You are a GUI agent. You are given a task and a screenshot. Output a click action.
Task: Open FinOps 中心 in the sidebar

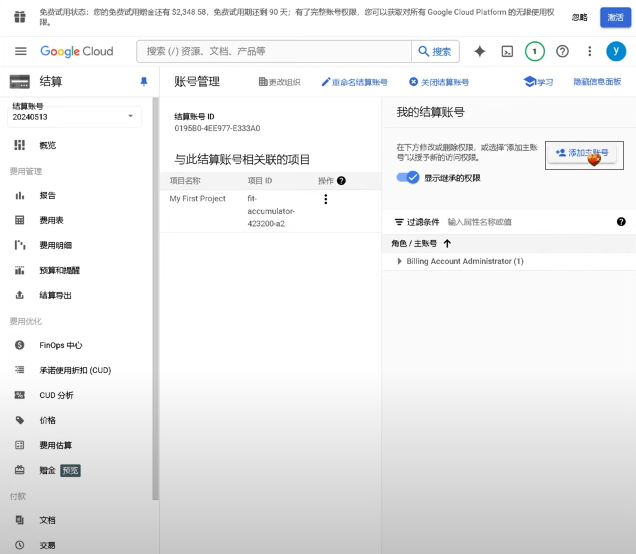60,345
